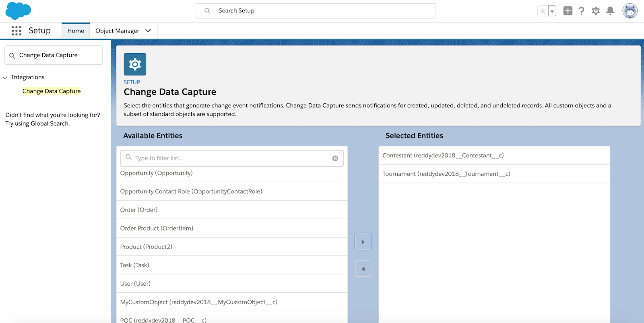Image resolution: width=644 pixels, height=323 pixels.
Task: Select Order Product (OrderItem) entity
Action: 232,228
